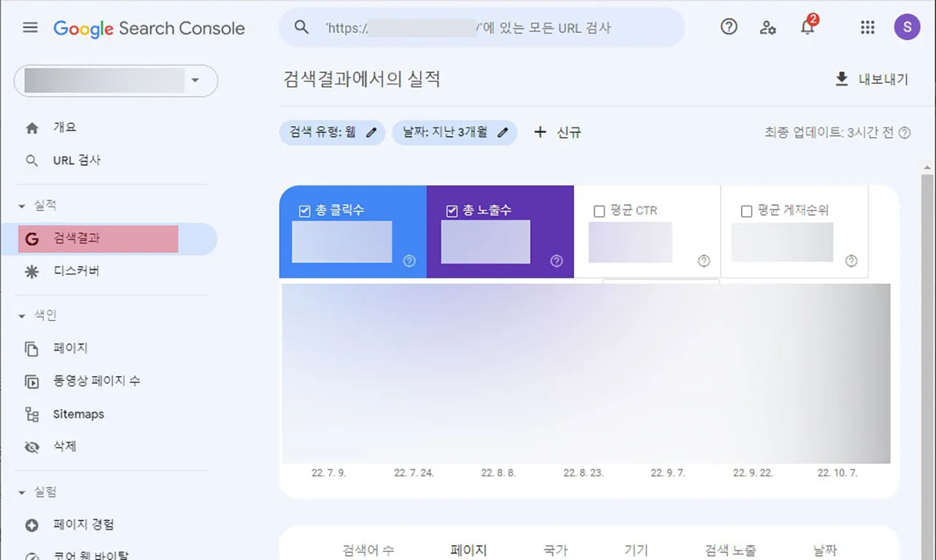Check the 평균 게재순위 checkbox
Image resolution: width=936 pixels, height=560 pixels.
coord(746,211)
